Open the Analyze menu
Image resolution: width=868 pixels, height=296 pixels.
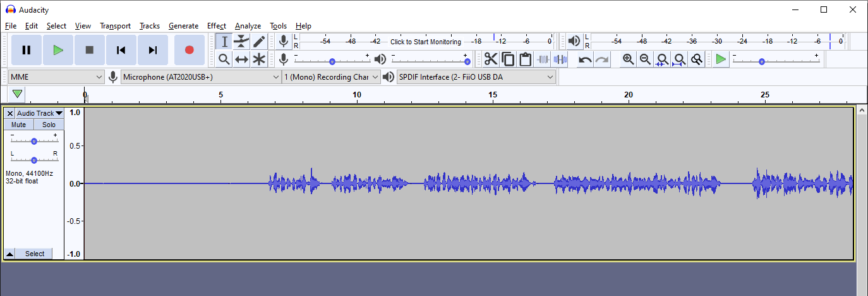click(x=248, y=26)
